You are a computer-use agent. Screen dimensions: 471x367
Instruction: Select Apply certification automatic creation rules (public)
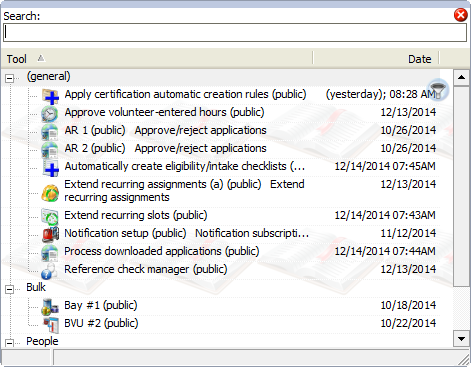pyautogui.click(x=185, y=94)
